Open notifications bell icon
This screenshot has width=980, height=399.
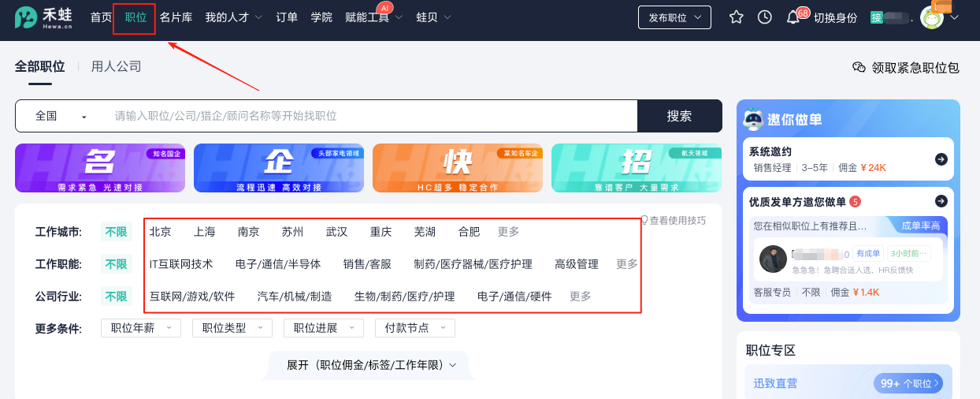coord(793,17)
